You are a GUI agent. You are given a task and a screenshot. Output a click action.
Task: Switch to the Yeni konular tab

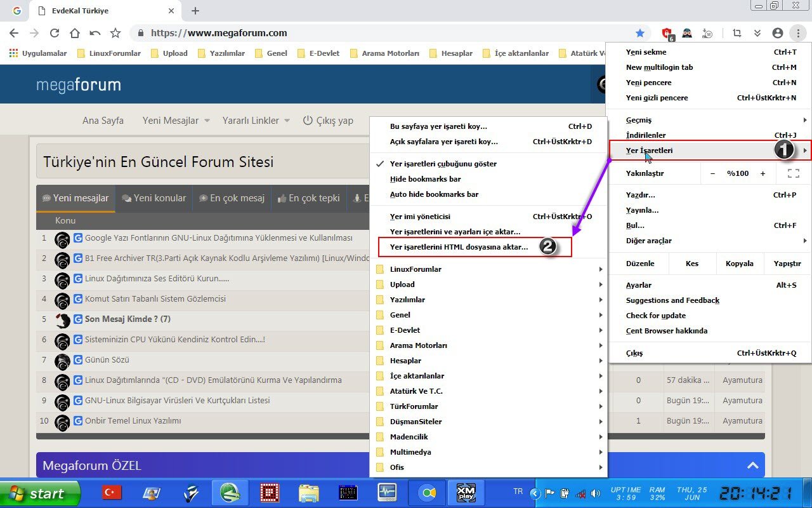click(154, 198)
